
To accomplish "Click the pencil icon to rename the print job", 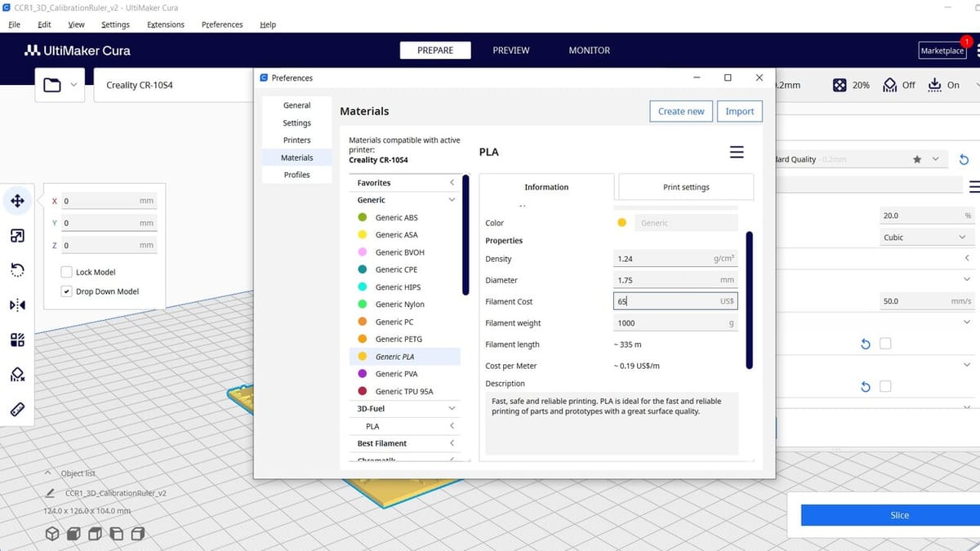I will [x=51, y=493].
